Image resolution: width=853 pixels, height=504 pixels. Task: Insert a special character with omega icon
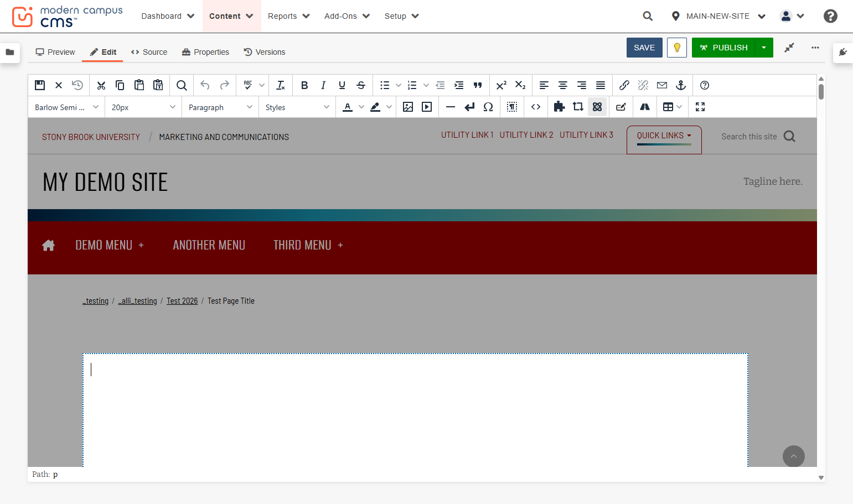tap(488, 107)
